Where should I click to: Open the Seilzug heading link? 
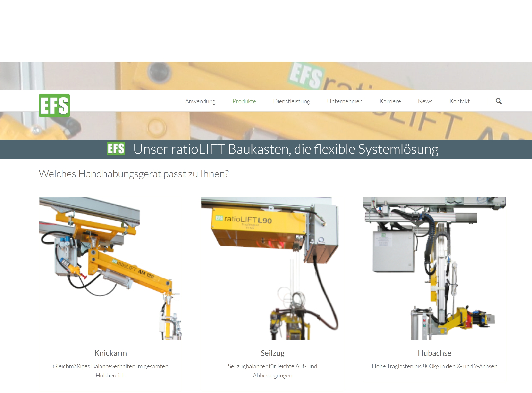[272, 353]
